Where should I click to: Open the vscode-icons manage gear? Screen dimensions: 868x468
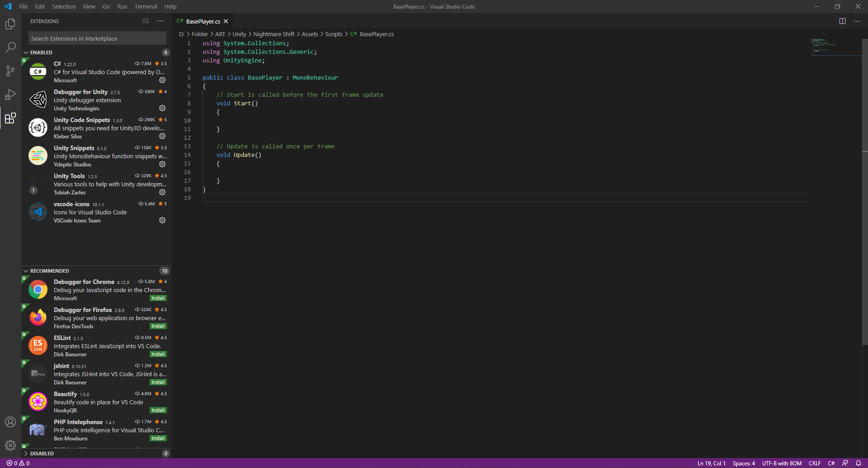[162, 220]
